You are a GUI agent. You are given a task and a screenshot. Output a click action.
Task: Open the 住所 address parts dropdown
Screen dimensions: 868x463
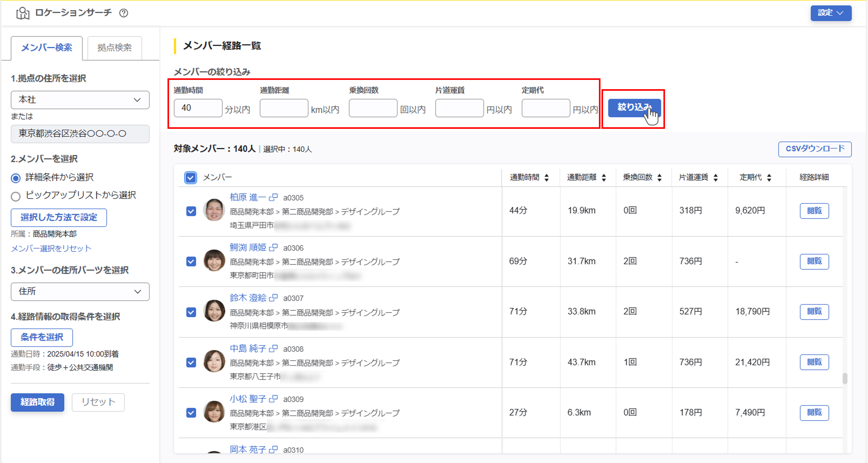80,292
